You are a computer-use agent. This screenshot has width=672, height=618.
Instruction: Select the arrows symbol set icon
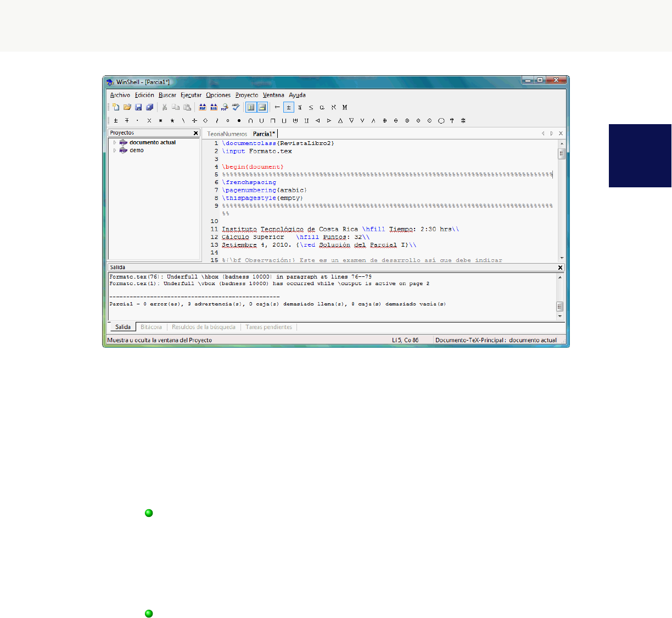click(x=277, y=107)
